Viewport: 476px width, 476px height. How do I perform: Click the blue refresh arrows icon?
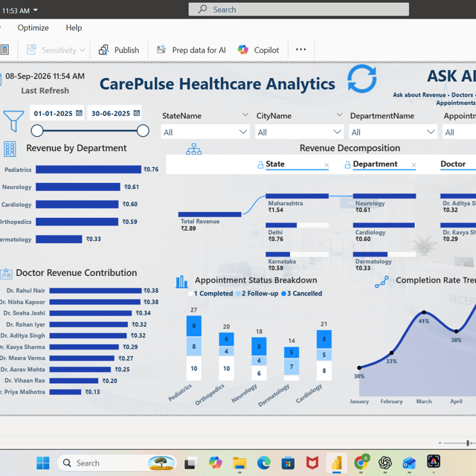[x=362, y=79]
